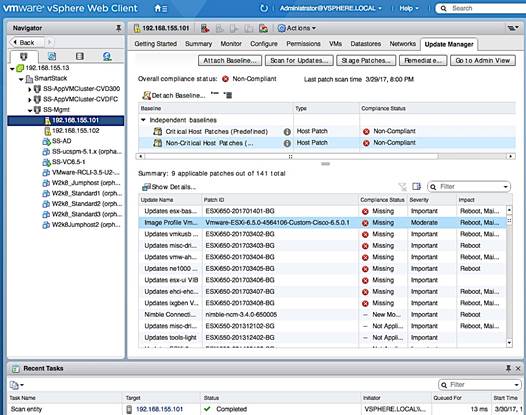Switch to Hosts and Clusters navigator view
The image size is (526, 415).
pos(23,56)
